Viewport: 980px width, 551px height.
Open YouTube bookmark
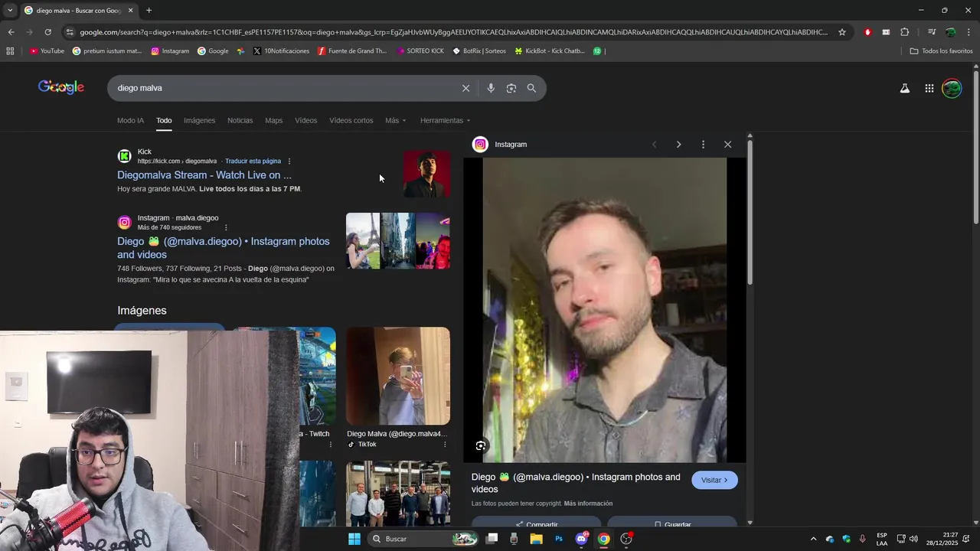[x=47, y=51]
